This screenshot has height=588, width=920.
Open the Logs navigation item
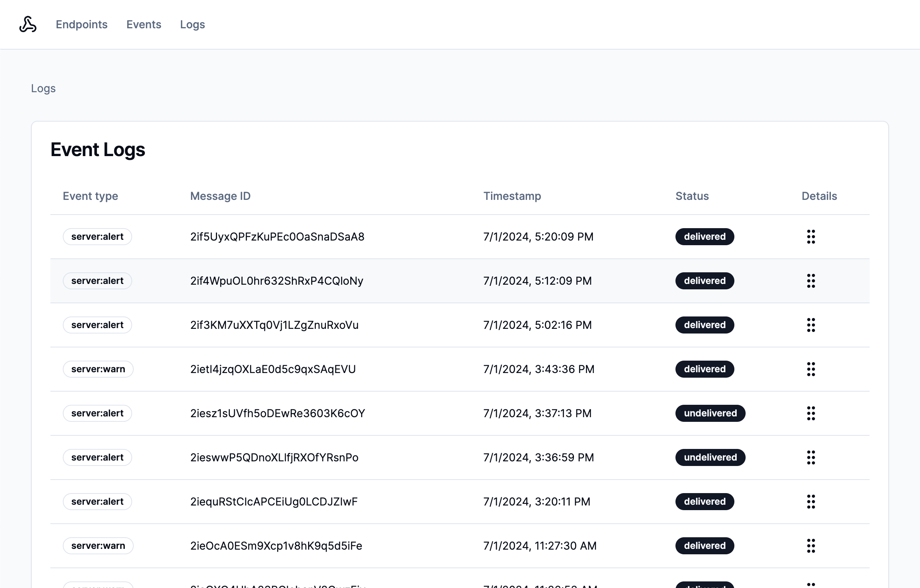point(193,24)
